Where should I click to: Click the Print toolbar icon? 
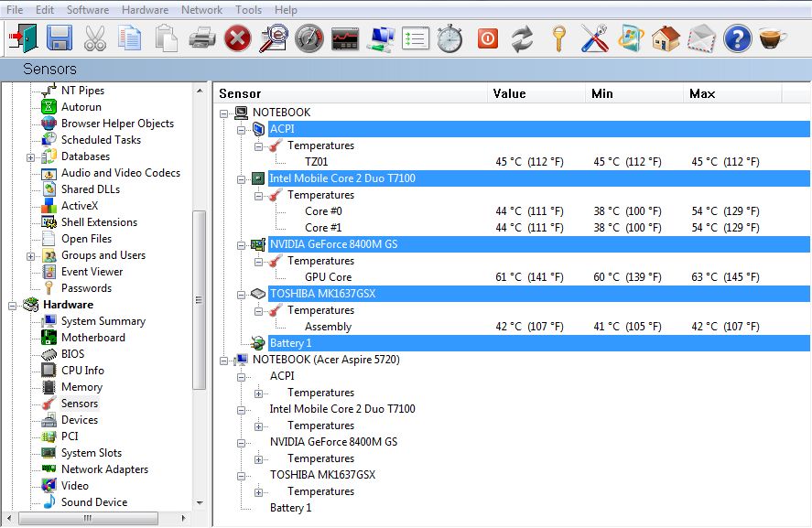[202, 38]
